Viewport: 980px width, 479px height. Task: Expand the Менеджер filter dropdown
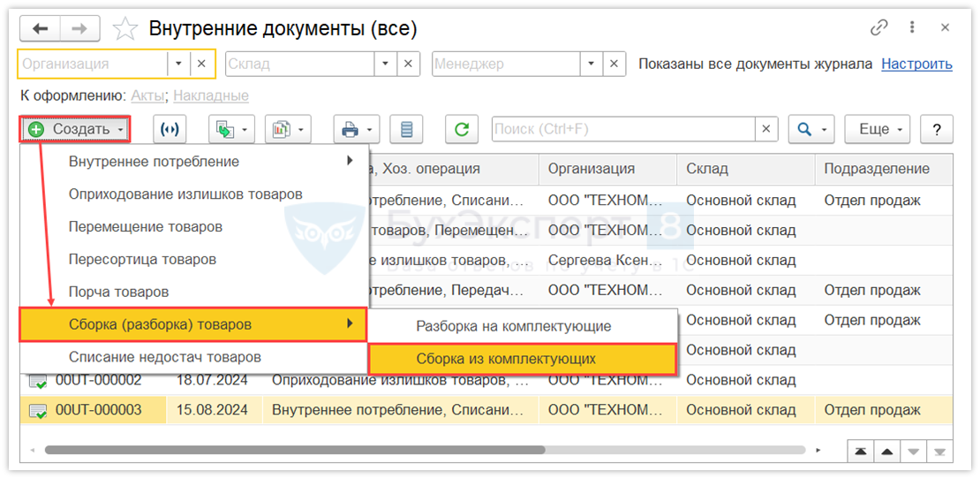592,64
